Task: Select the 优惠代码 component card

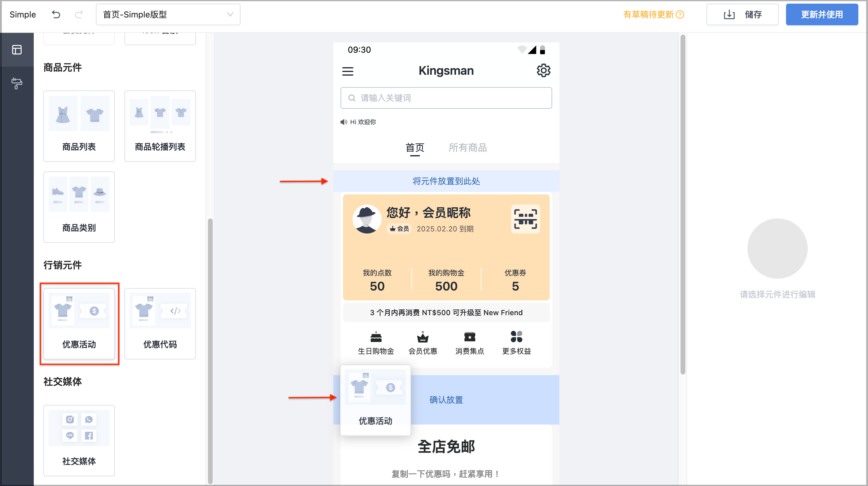Action: pyautogui.click(x=160, y=324)
